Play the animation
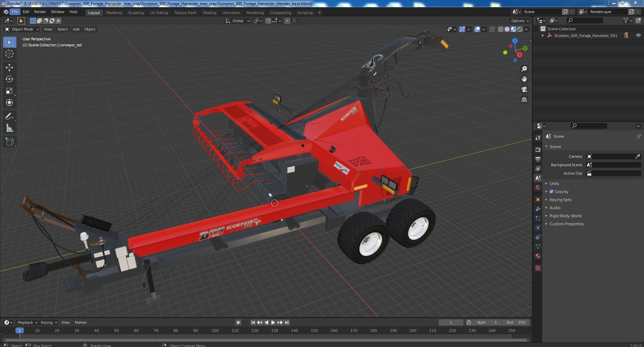This screenshot has width=644, height=347. click(x=273, y=322)
